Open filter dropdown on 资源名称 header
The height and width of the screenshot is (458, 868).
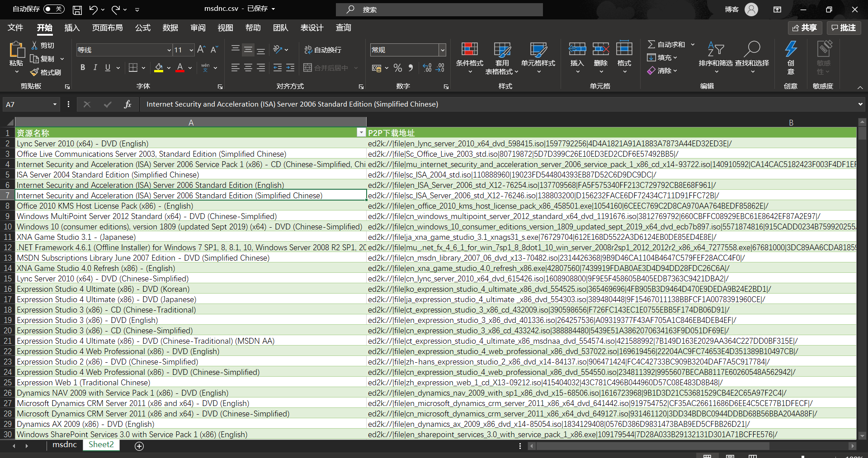[x=361, y=132]
